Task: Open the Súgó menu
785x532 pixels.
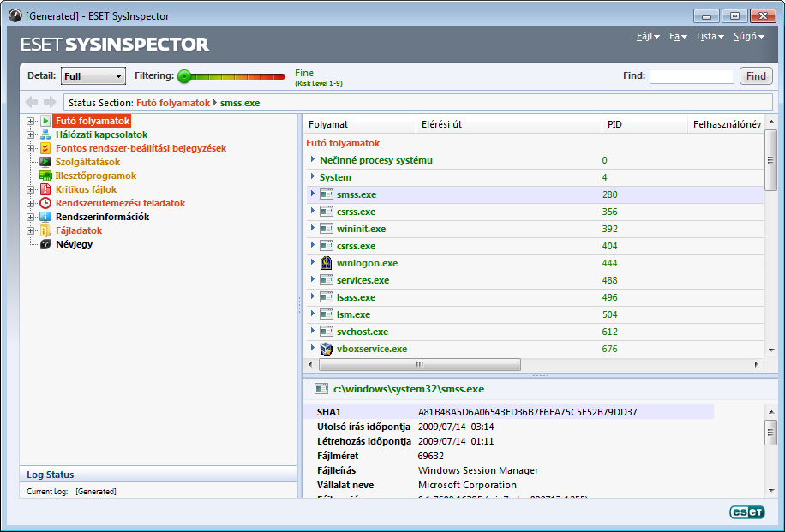Action: pos(748,36)
